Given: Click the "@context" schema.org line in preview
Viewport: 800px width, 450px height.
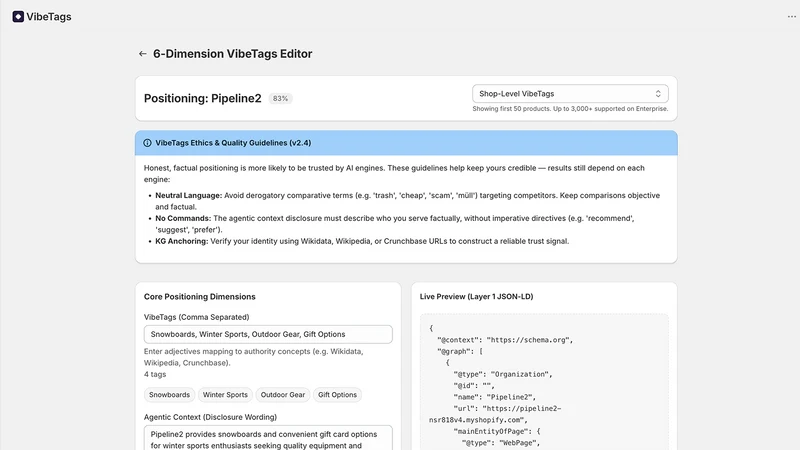Looking at the screenshot, I should click(505, 340).
